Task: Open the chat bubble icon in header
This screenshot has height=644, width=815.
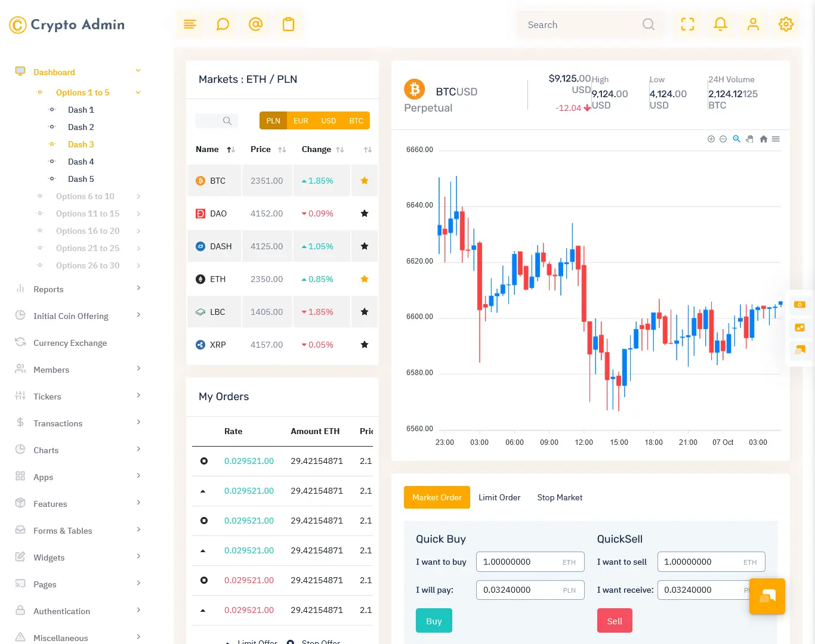Action: coord(223,24)
